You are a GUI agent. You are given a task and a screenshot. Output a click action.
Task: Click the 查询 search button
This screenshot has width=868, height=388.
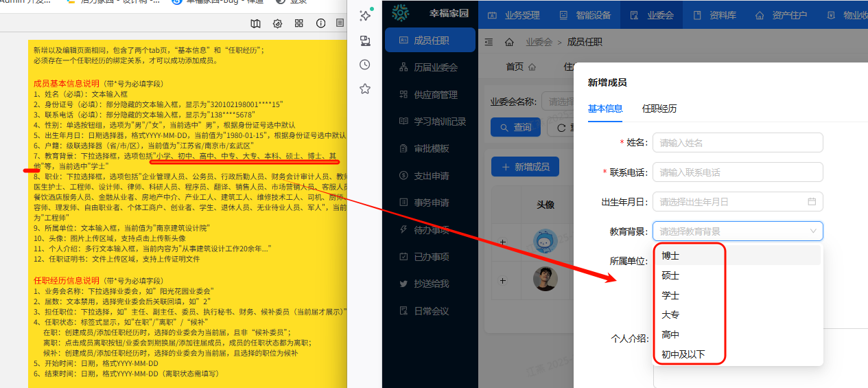[x=515, y=127]
